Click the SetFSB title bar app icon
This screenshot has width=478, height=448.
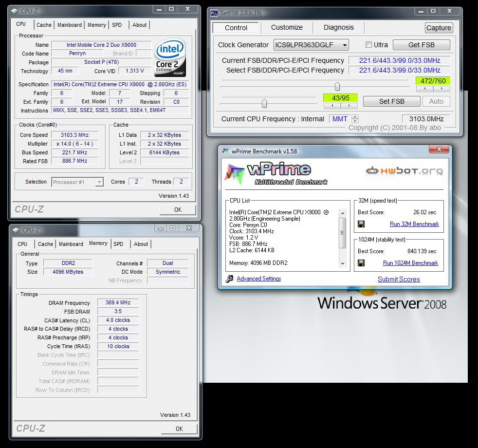[x=214, y=13]
